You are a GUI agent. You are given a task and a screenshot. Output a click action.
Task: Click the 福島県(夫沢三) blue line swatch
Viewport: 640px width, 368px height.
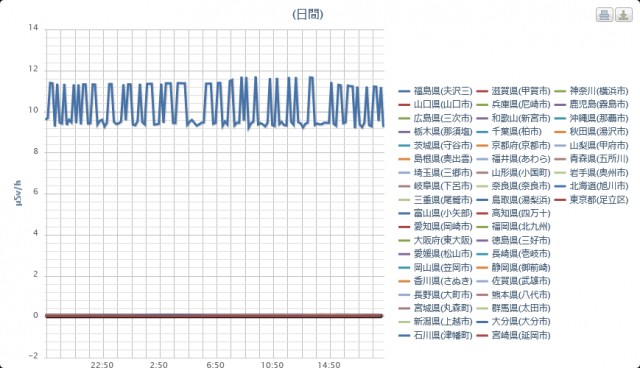tap(404, 91)
